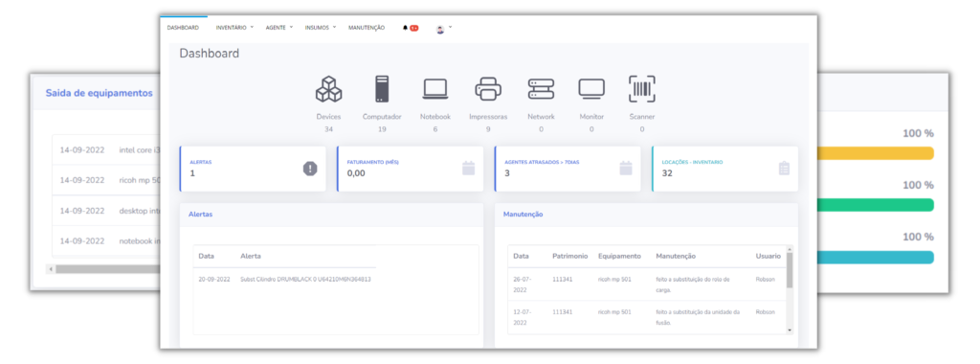Open the Scanner barcode icon
The image size is (980, 364).
coord(642,89)
